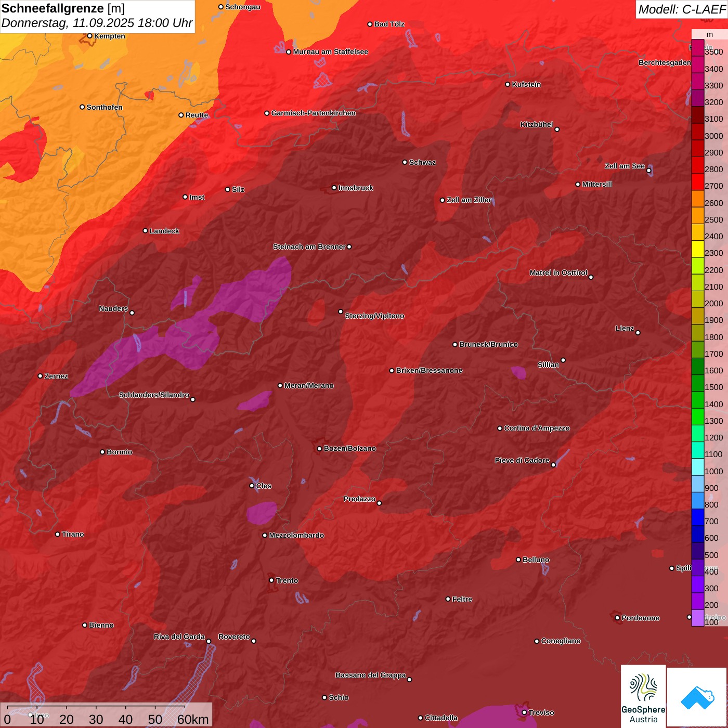Click the Schwaz label
The height and width of the screenshot is (728, 728).
pos(422,162)
